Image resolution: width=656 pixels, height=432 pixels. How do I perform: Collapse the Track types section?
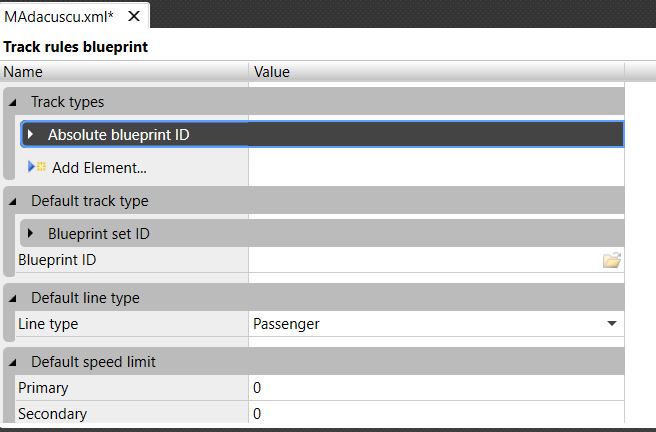pyautogui.click(x=13, y=102)
